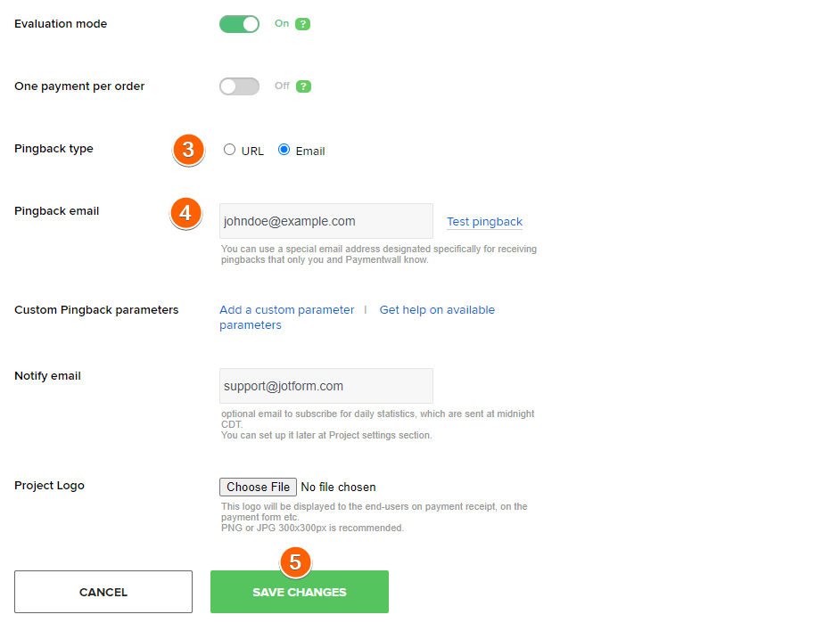Select the Email pingback type radio

[284, 150]
